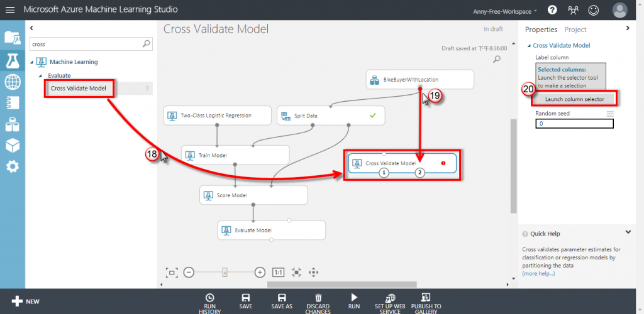Viewport: 644px width, 314px height.
Task: Click Publish to Gallery
Action: [x=426, y=303]
